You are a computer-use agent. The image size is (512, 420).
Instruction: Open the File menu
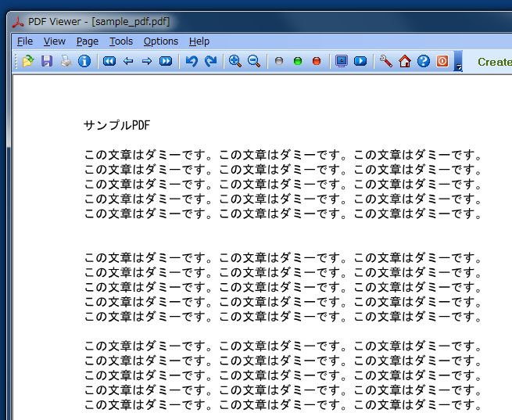click(x=25, y=41)
